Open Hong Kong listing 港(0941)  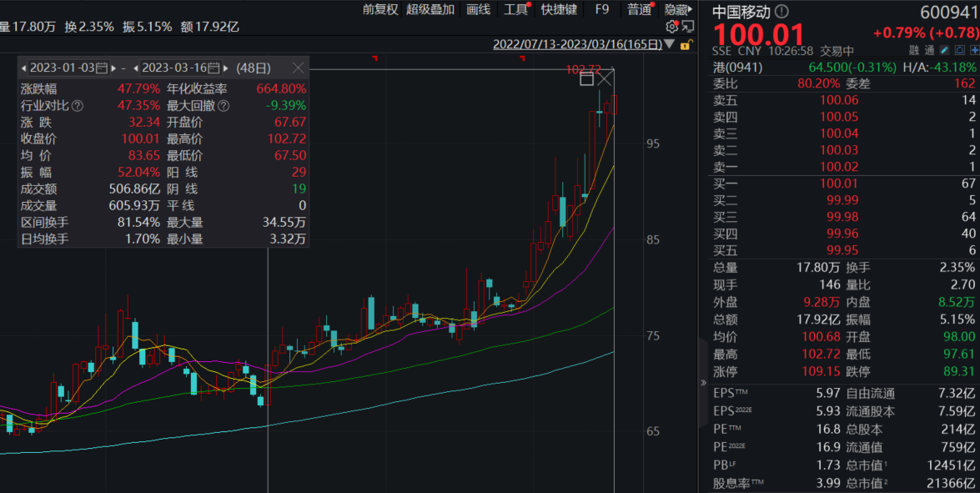click(x=737, y=67)
